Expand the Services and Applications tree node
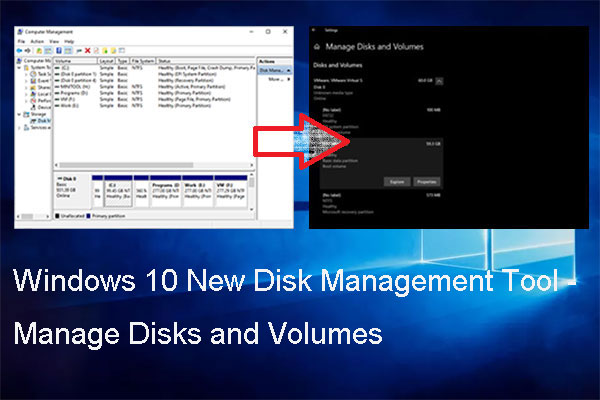Image resolution: width=600 pixels, height=400 pixels. [x=19, y=128]
